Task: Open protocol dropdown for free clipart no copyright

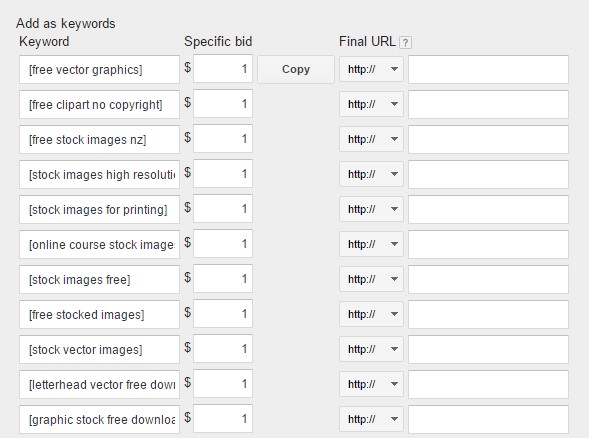Action: pos(371,104)
